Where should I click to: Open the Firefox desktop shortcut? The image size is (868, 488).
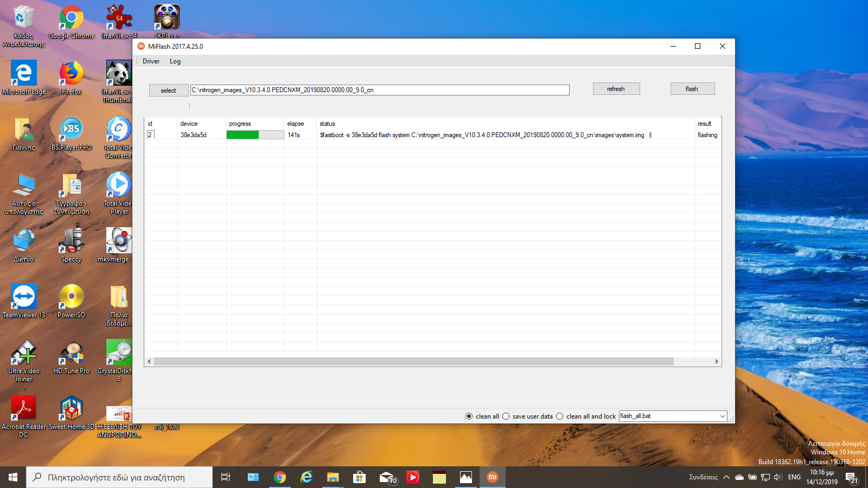[72, 75]
